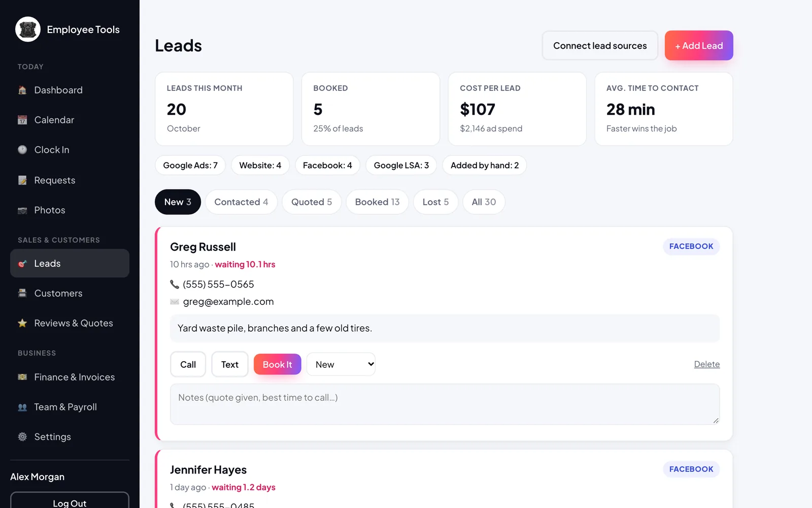Viewport: 812px width, 508px height.
Task: Switch to the New leads tab
Action: [178, 202]
